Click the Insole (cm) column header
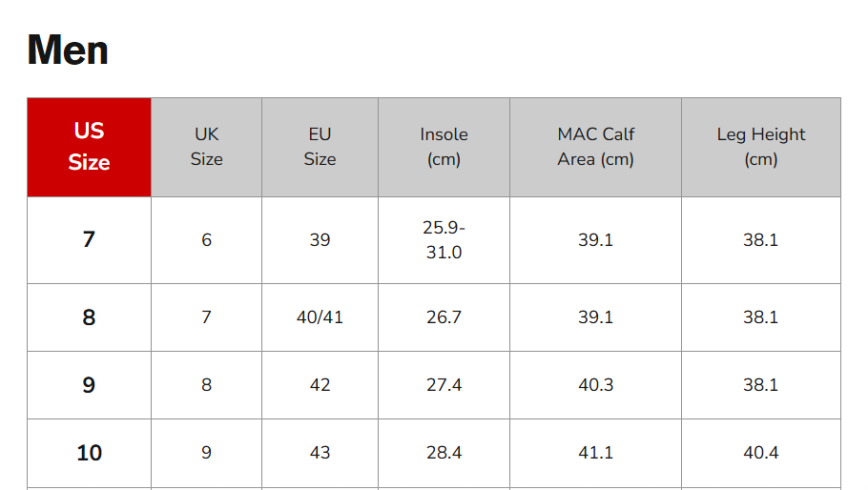 coord(444,147)
